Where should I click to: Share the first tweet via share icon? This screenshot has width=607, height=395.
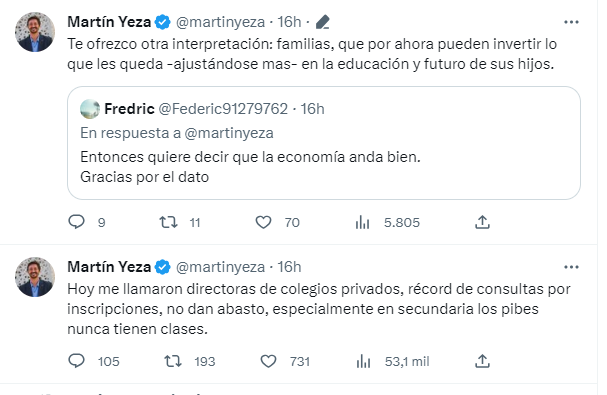482,222
